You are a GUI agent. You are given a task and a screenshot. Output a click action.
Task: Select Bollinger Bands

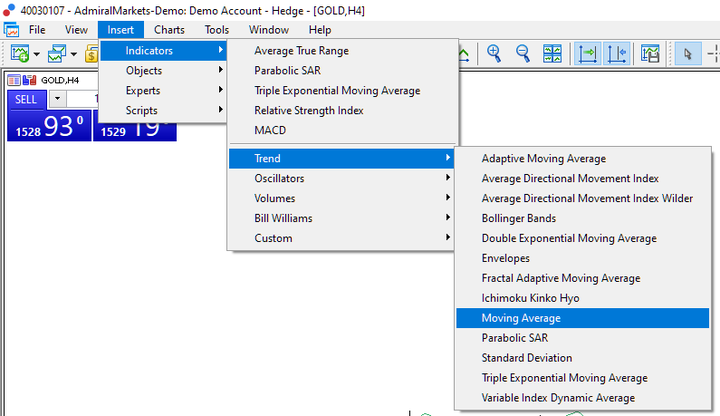(x=583, y=218)
